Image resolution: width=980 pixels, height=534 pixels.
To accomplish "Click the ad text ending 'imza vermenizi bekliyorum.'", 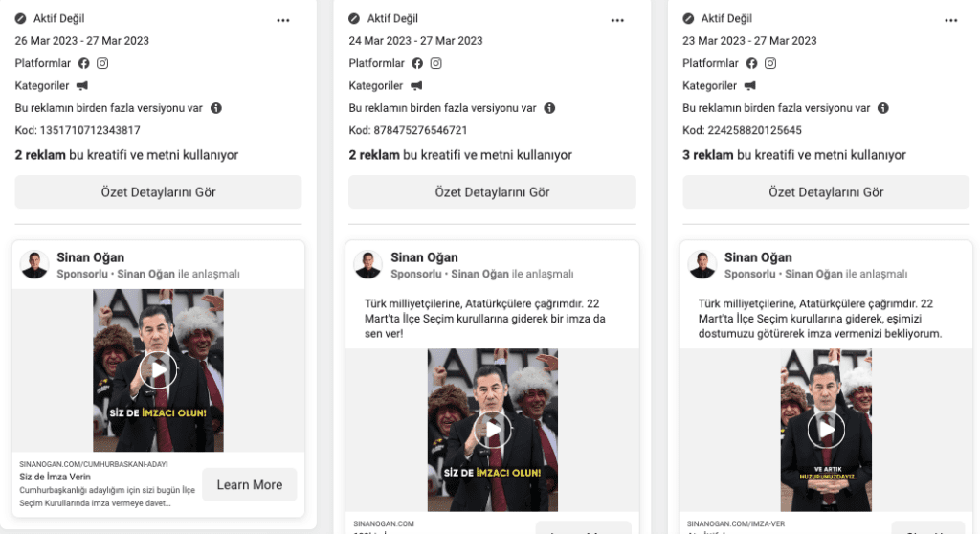I will pos(820,319).
